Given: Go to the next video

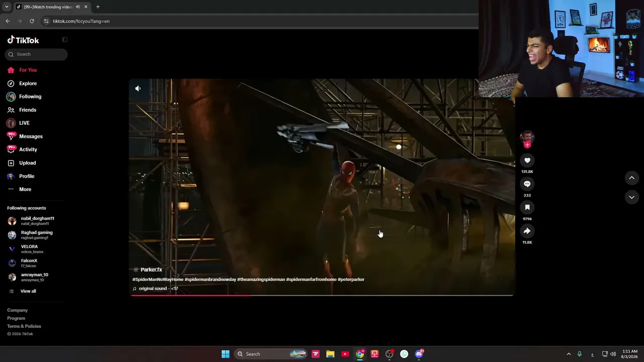Looking at the screenshot, I should pyautogui.click(x=631, y=197).
